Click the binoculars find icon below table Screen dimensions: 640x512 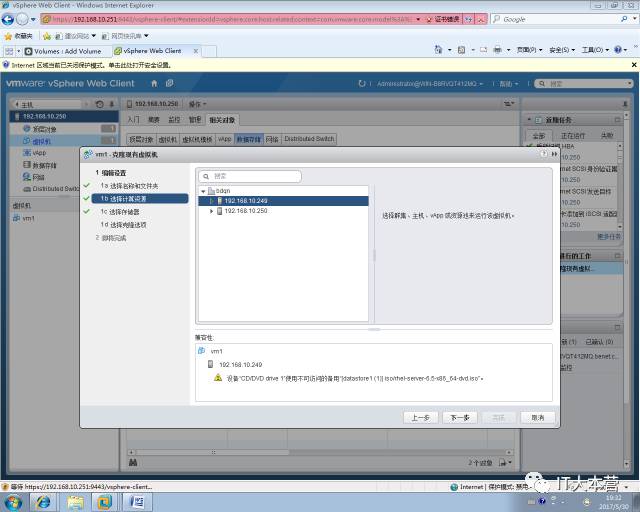pyautogui.click(x=133, y=463)
